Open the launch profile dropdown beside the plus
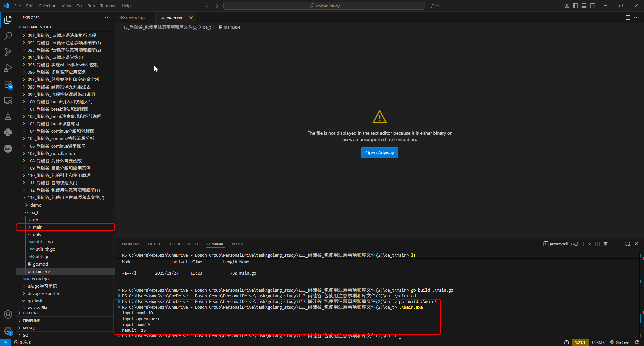Screen dimensions: 644x346 click(x=589, y=244)
